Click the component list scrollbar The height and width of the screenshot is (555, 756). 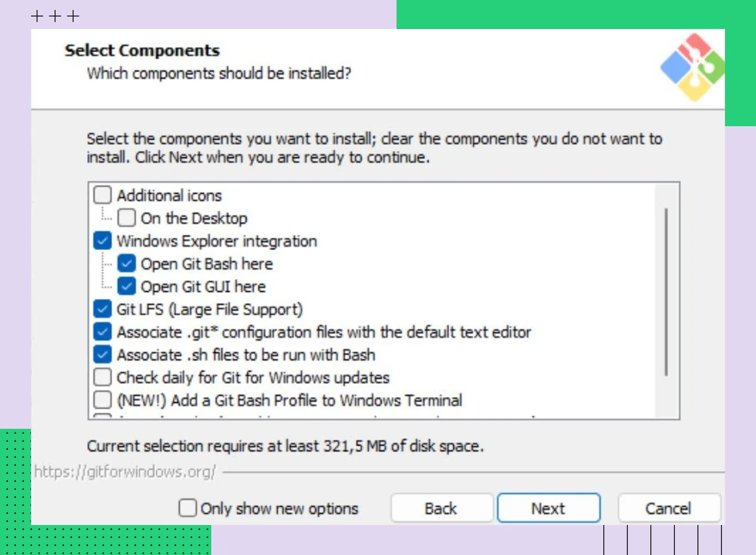coord(666,292)
